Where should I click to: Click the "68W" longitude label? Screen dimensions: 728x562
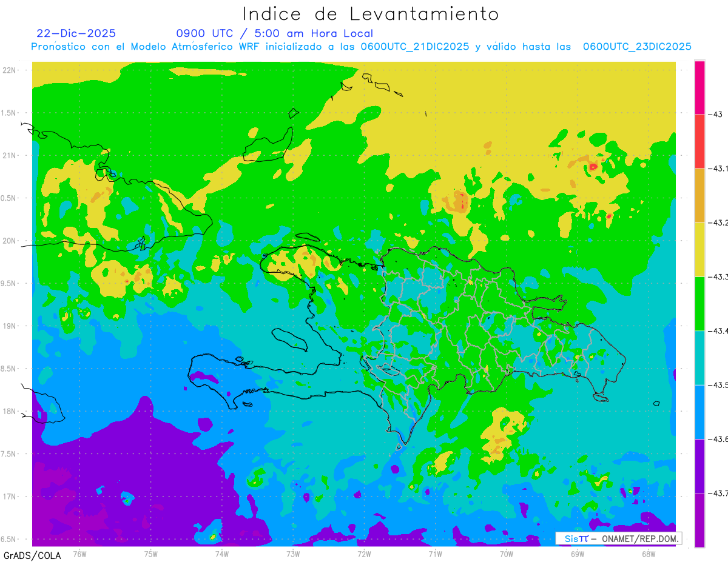click(x=648, y=554)
